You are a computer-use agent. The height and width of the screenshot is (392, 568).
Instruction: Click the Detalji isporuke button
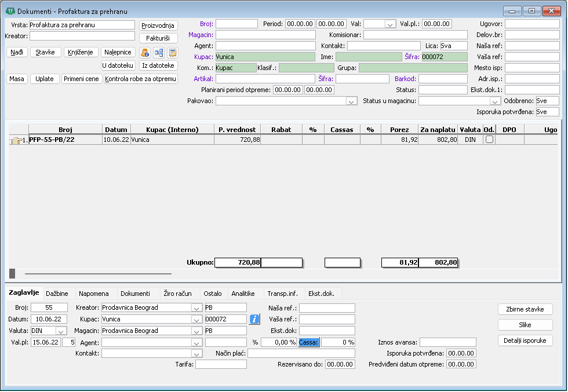point(525,340)
